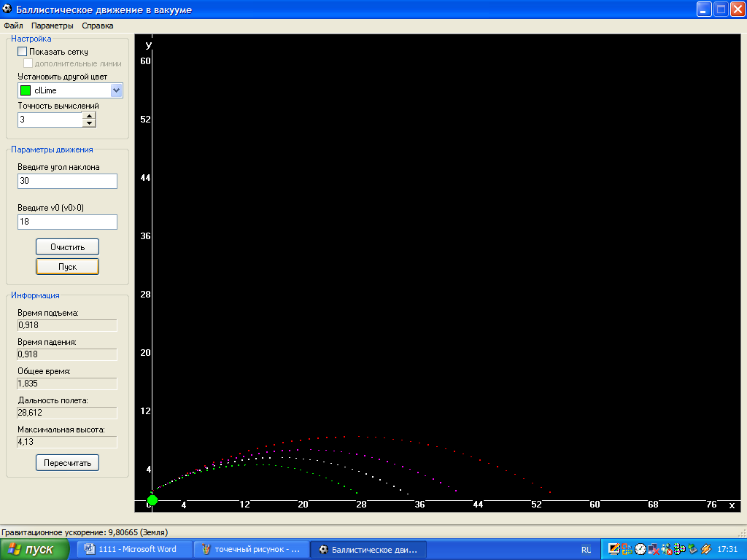Decrease 'Точность вычислений' with down arrow
Image resolution: width=747 pixels, height=560 pixels.
(x=89, y=122)
